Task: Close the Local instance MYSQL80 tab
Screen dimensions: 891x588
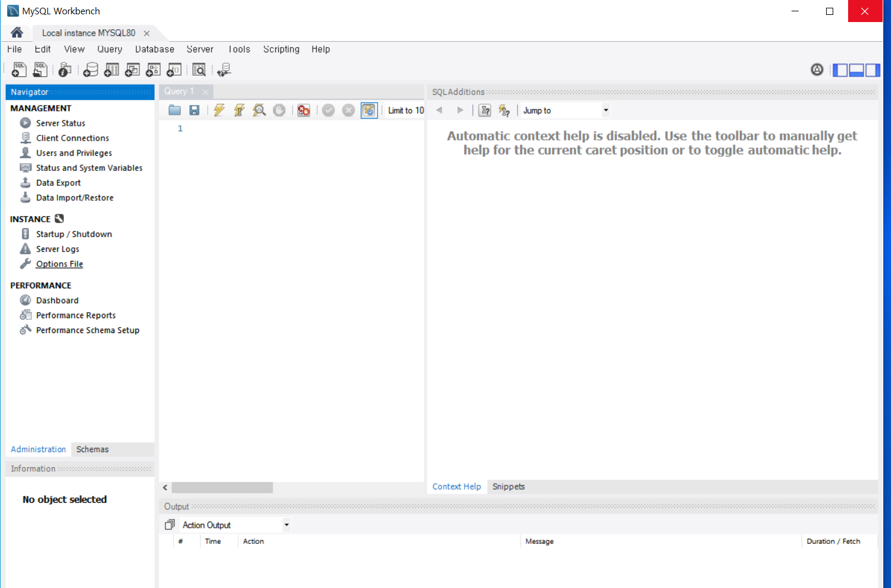Action: (147, 33)
